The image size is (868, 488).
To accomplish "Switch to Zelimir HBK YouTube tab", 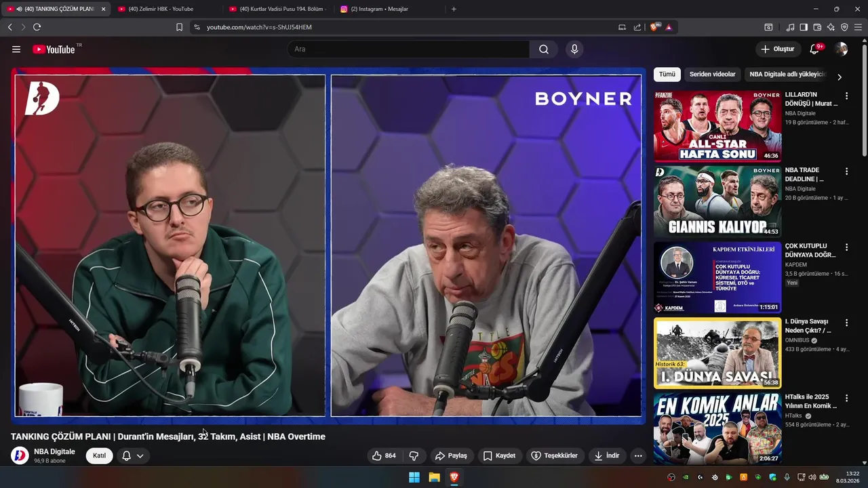I will pyautogui.click(x=166, y=9).
